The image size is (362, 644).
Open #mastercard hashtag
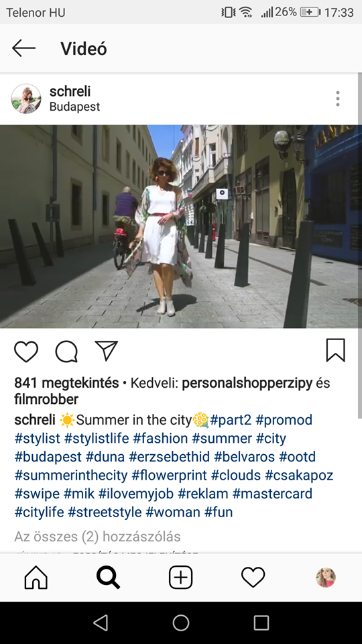click(273, 493)
